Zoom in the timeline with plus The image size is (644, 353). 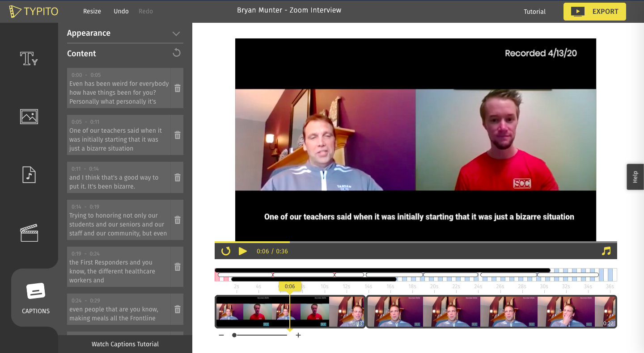[298, 335]
